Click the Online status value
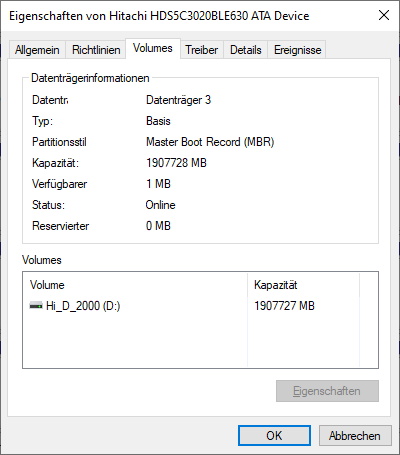 pyautogui.click(x=160, y=205)
